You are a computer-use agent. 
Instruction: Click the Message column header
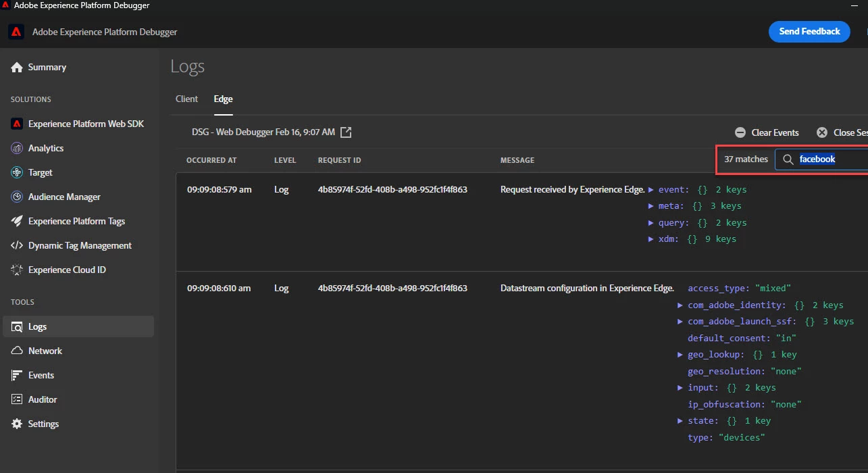517,160
